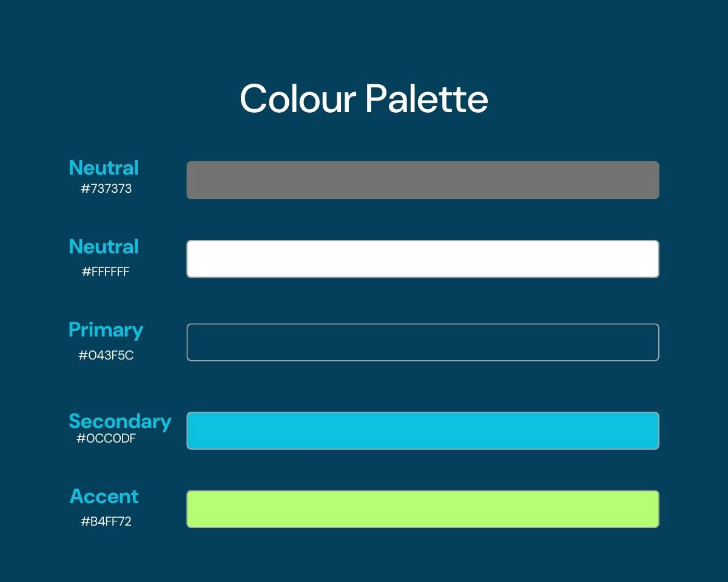
Task: Click the word Colour in title
Action: tap(297, 99)
